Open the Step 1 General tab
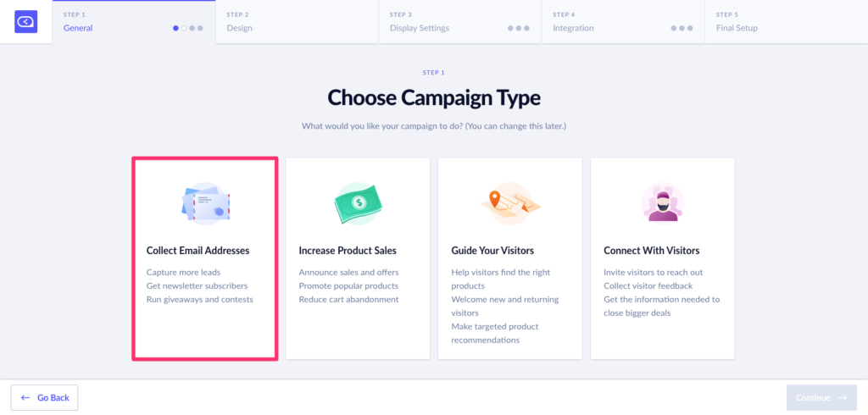The width and height of the screenshot is (868, 415). point(134,21)
